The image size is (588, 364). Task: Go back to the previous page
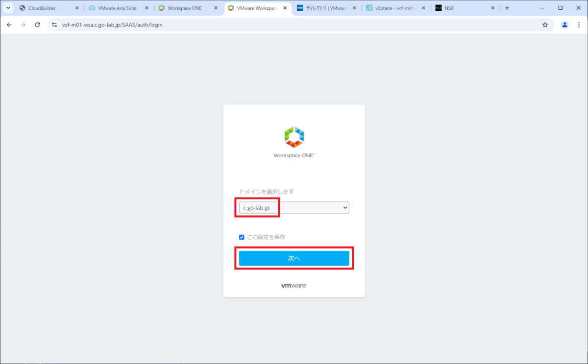9,25
